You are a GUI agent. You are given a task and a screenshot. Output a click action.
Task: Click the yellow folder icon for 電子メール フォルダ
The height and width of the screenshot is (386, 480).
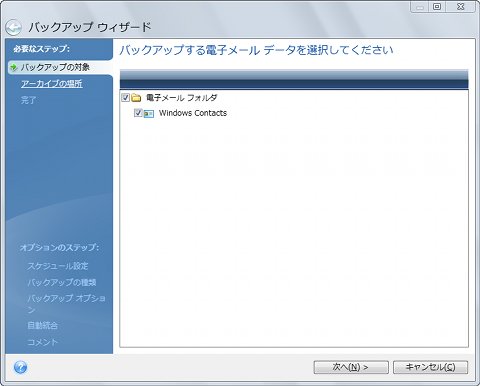pos(136,98)
